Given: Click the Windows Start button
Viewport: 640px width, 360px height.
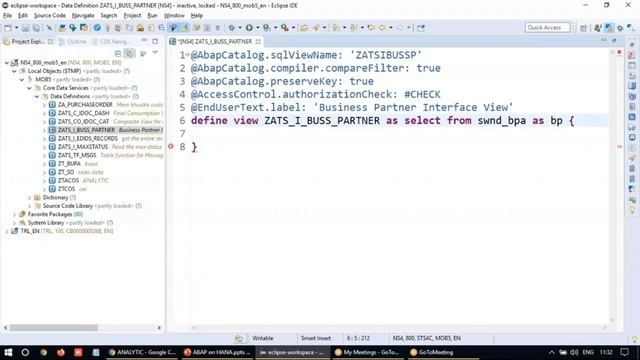Looking at the screenshot, I should [x=8, y=352].
